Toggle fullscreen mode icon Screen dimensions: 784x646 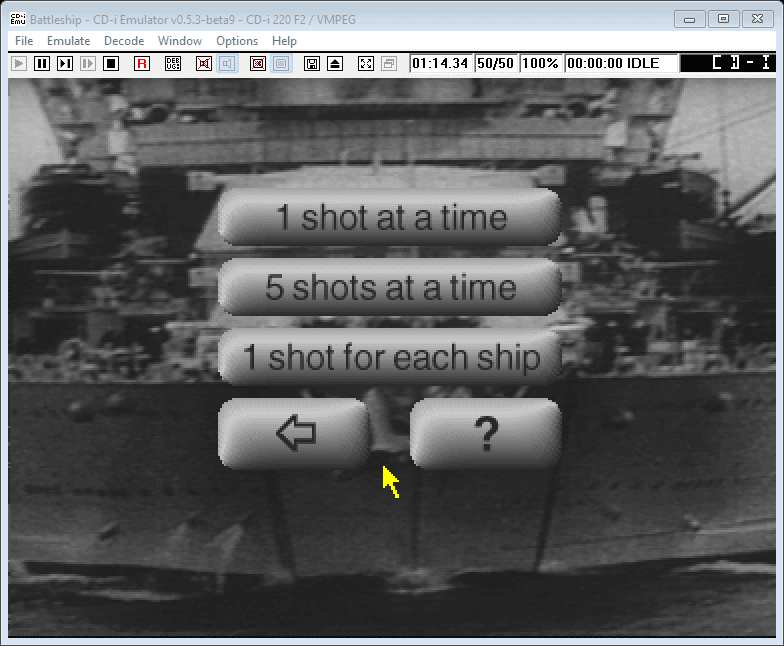pos(366,63)
